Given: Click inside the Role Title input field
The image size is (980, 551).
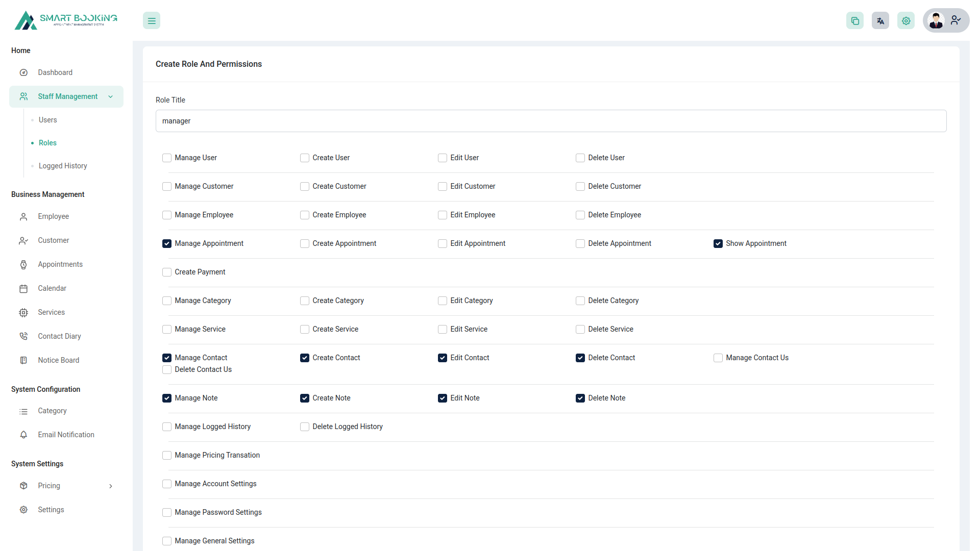Looking at the screenshot, I should pyautogui.click(x=551, y=121).
